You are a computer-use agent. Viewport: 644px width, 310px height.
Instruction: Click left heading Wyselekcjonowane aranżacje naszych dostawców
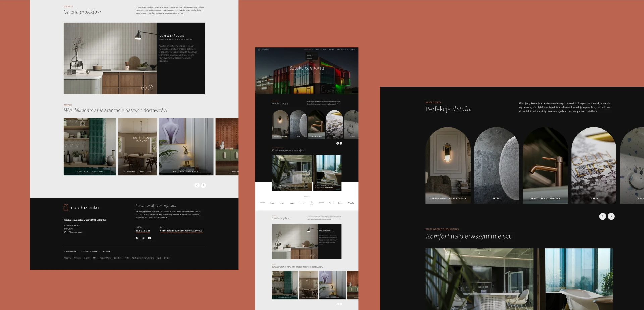[x=115, y=110]
